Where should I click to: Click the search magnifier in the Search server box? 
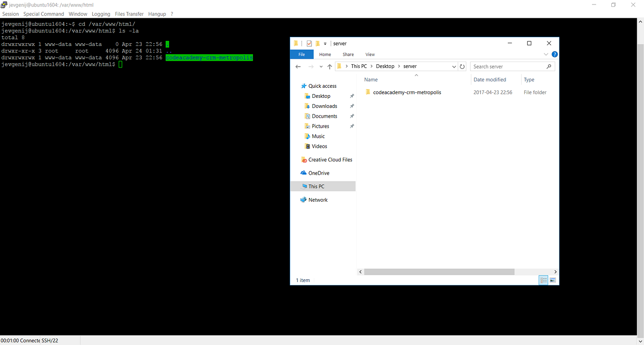[x=549, y=66]
